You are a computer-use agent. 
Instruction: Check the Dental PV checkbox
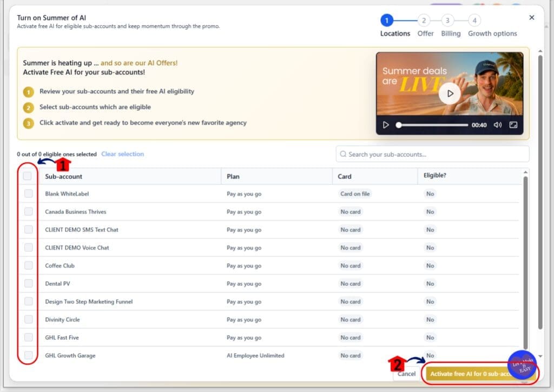point(28,283)
